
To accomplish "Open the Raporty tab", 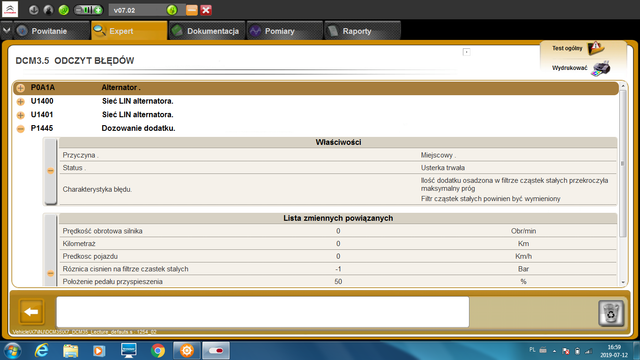I will [362, 31].
